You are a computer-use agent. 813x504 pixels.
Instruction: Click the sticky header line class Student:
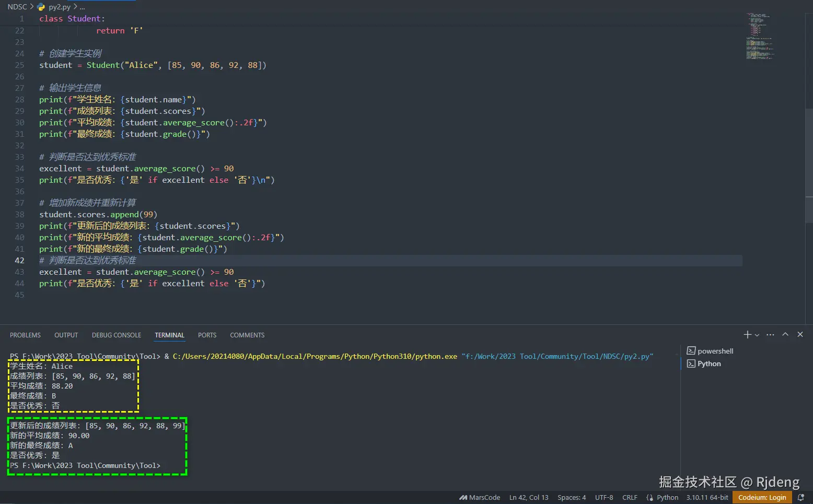coord(72,19)
